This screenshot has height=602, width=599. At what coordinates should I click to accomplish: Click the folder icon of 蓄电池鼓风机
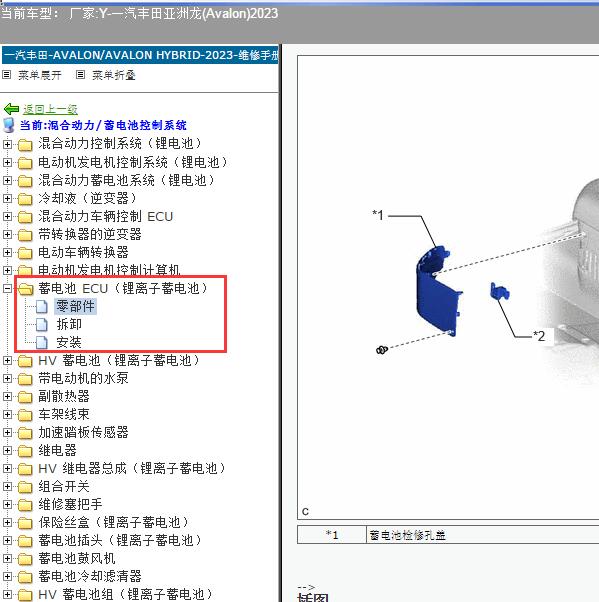(25, 559)
